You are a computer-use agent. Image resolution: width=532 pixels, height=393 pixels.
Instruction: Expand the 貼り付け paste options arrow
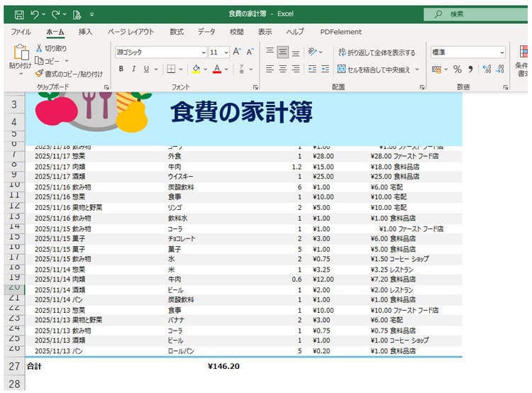[21, 74]
